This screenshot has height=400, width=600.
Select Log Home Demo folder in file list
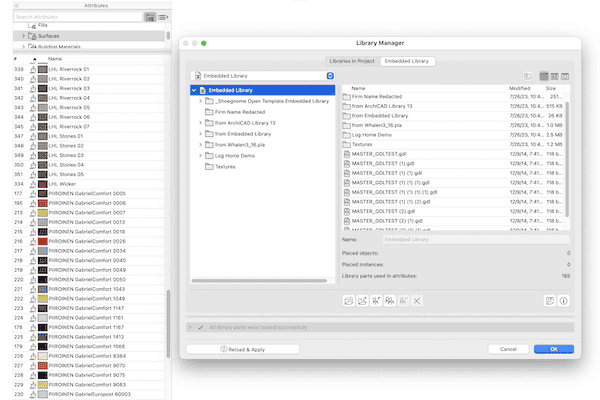(453, 135)
